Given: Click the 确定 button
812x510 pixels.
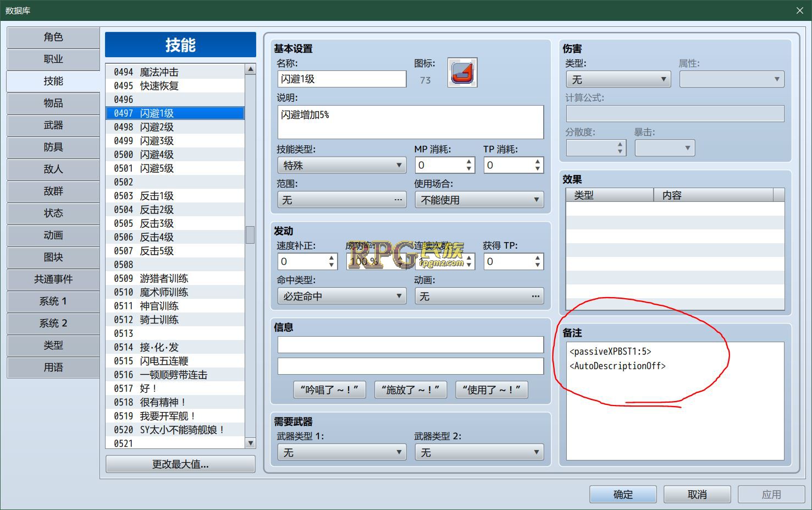Looking at the screenshot, I should (623, 494).
